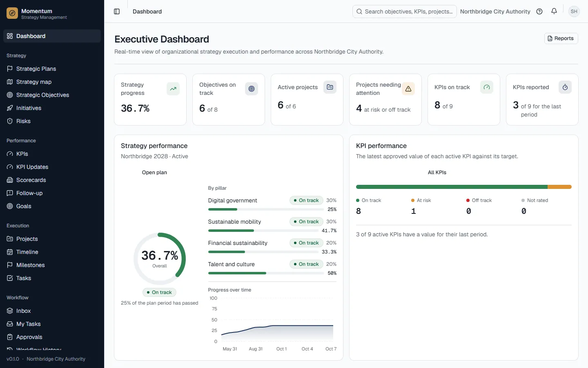Click the Momentum logo icon

tap(12, 13)
